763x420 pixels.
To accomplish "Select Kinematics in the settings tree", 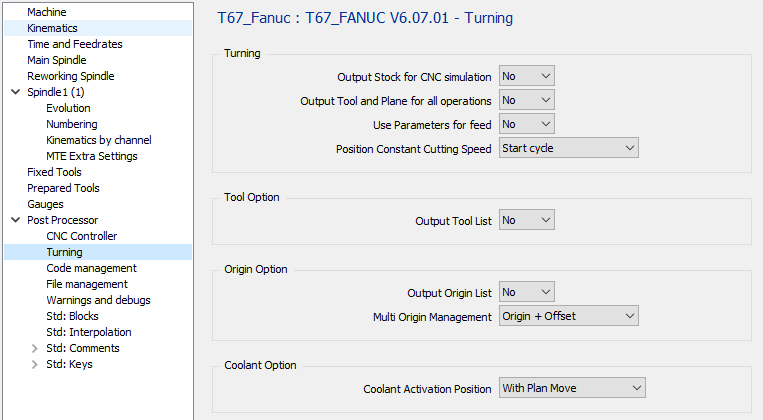I will pyautogui.click(x=52, y=28).
